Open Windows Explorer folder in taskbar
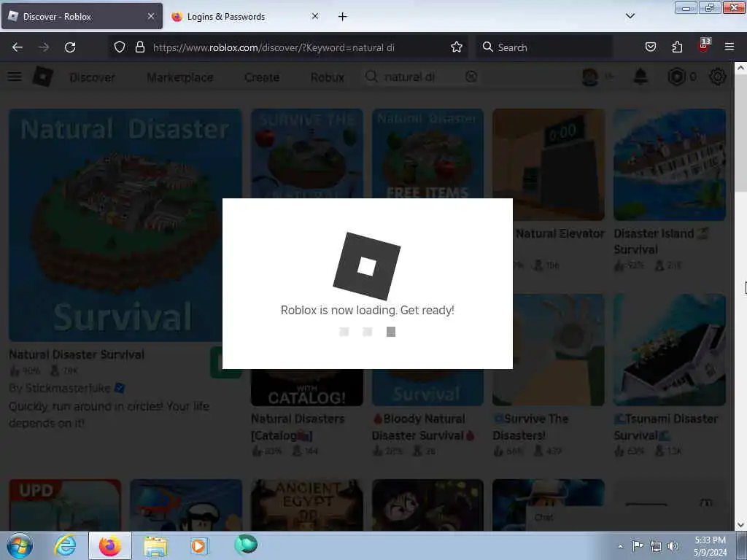 click(156, 546)
